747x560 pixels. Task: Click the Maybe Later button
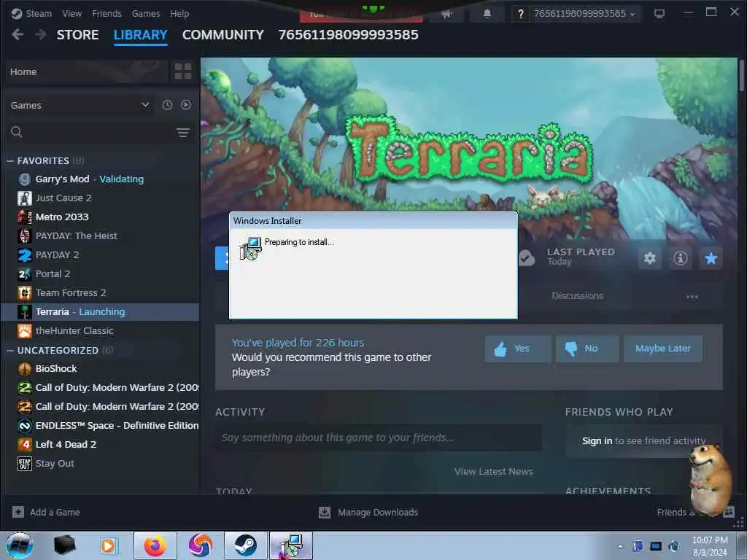click(662, 349)
